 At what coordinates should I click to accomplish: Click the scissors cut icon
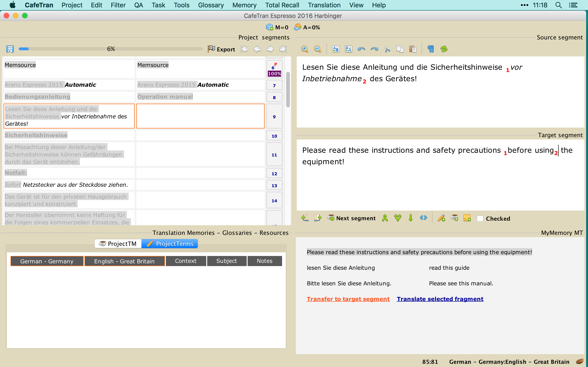(x=387, y=49)
